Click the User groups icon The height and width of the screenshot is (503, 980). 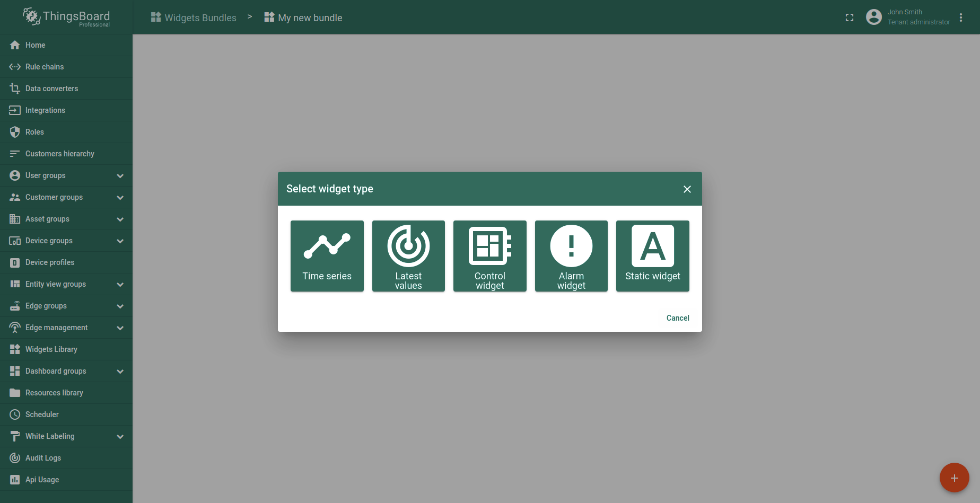pos(15,175)
